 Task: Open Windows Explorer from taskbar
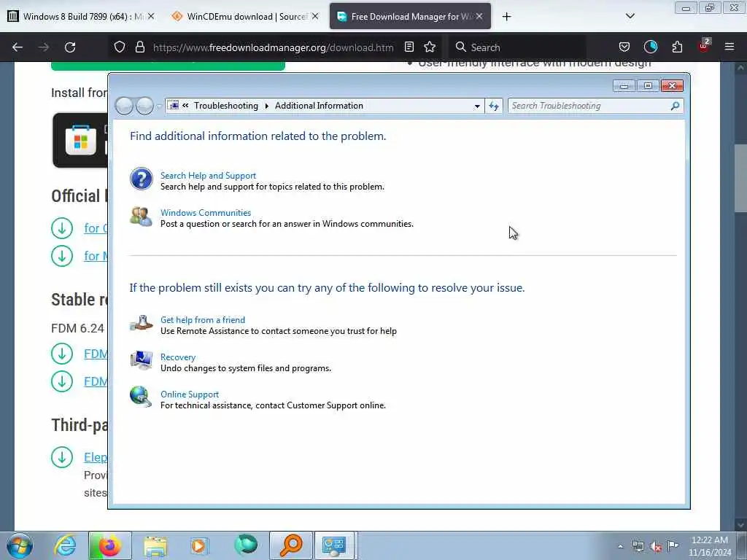click(x=155, y=546)
